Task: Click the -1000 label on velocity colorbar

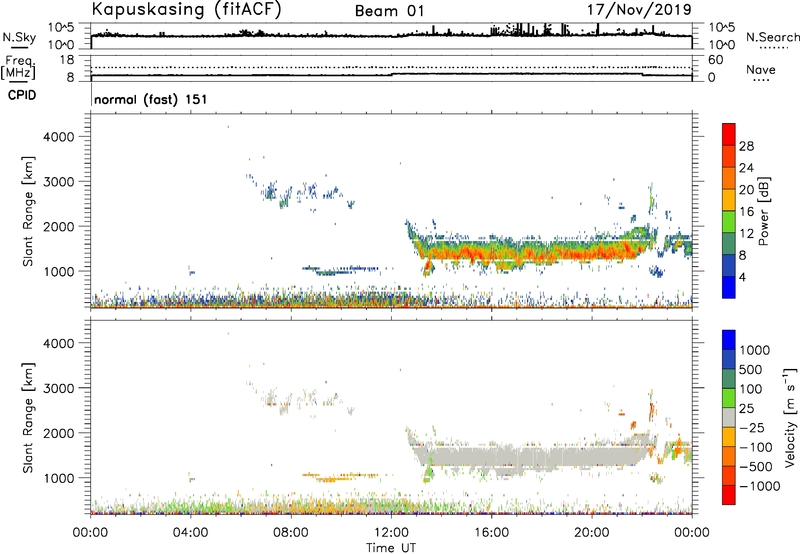Action: click(x=759, y=486)
